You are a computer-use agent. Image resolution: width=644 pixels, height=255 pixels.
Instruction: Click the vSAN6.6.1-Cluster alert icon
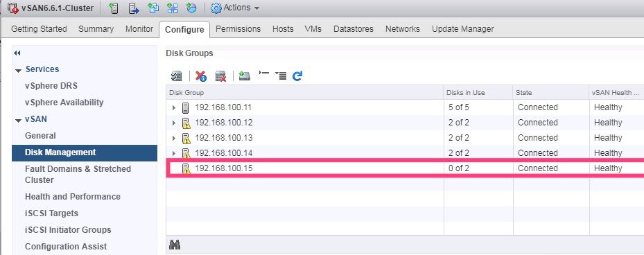tap(14, 8)
